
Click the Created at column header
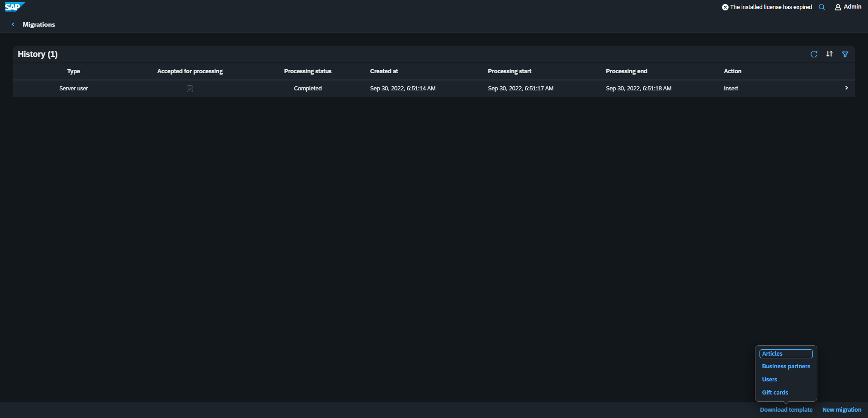[x=384, y=71]
